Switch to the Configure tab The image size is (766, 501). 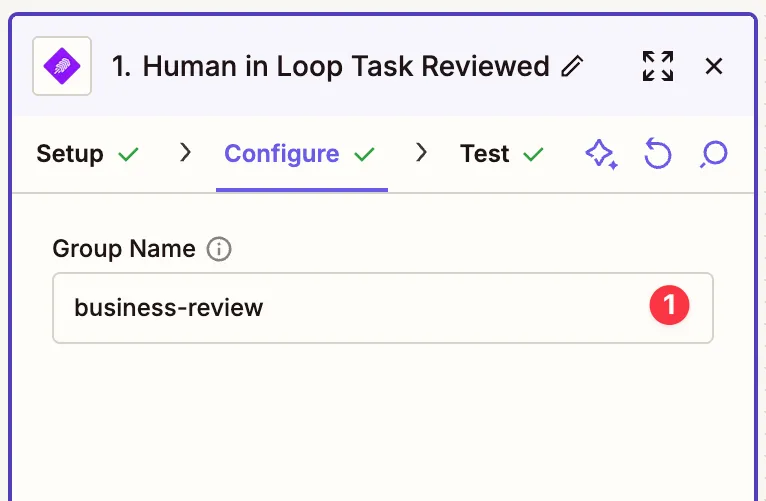click(x=282, y=154)
